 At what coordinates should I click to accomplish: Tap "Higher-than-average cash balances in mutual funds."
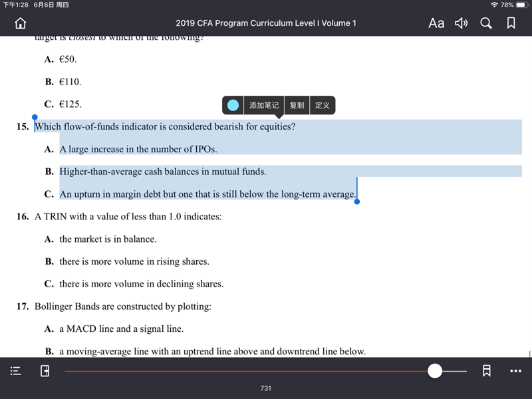click(x=163, y=172)
